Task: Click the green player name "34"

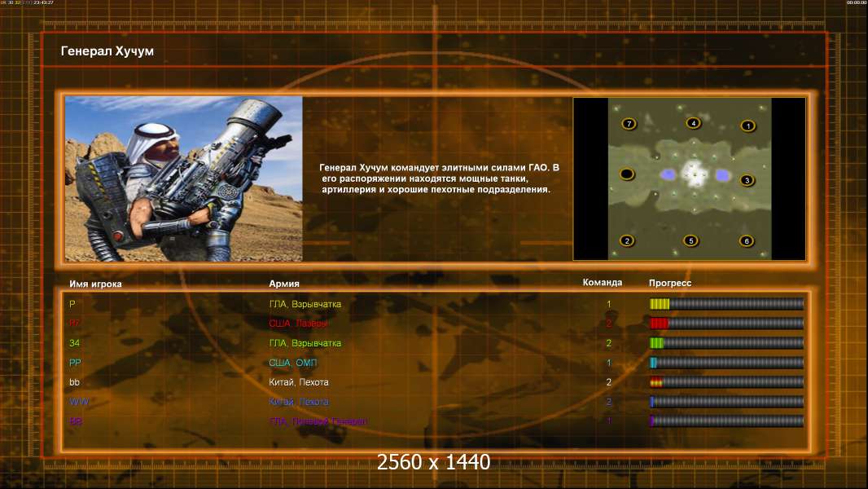Action: coord(74,343)
